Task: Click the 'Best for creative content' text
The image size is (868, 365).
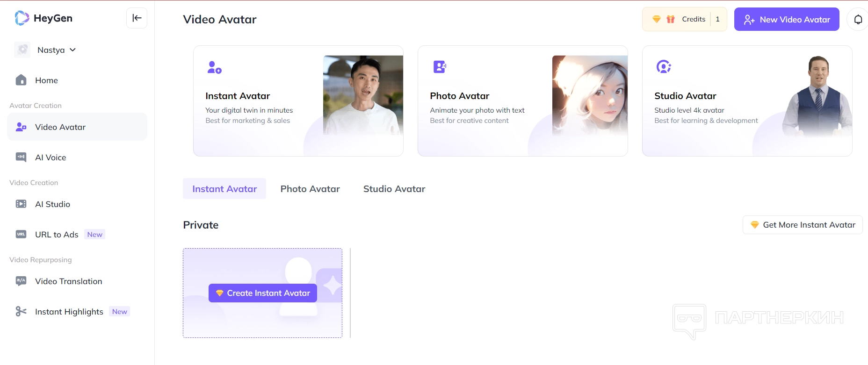Action: pyautogui.click(x=469, y=121)
